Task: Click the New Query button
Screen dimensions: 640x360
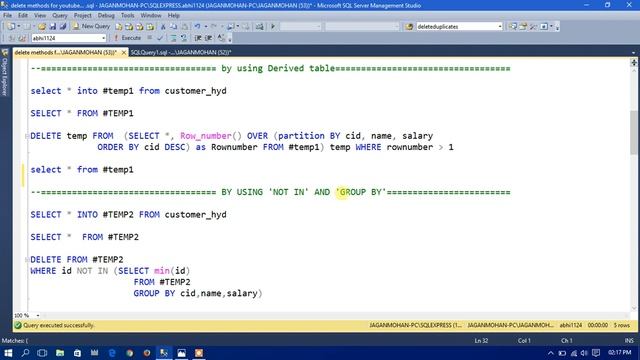Action: 91,27
